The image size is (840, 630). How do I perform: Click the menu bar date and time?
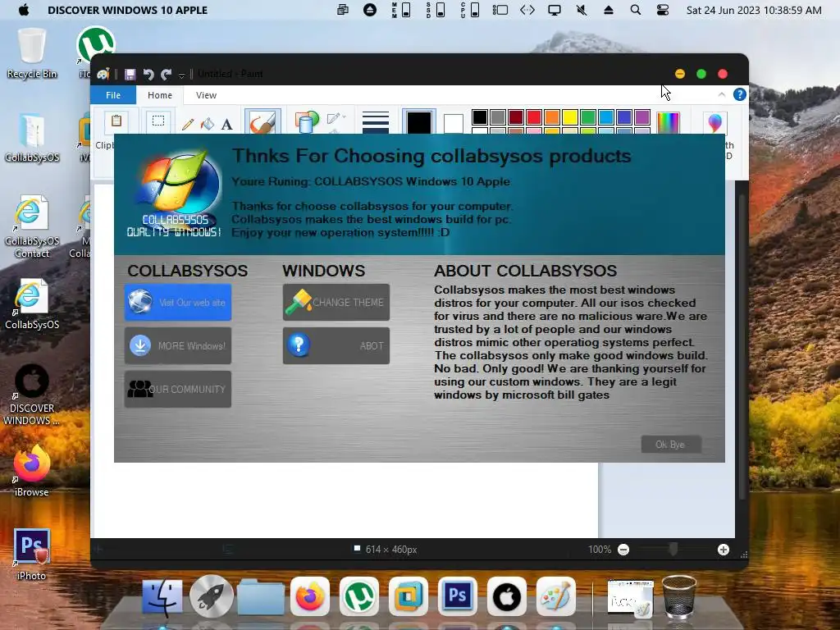(x=754, y=10)
